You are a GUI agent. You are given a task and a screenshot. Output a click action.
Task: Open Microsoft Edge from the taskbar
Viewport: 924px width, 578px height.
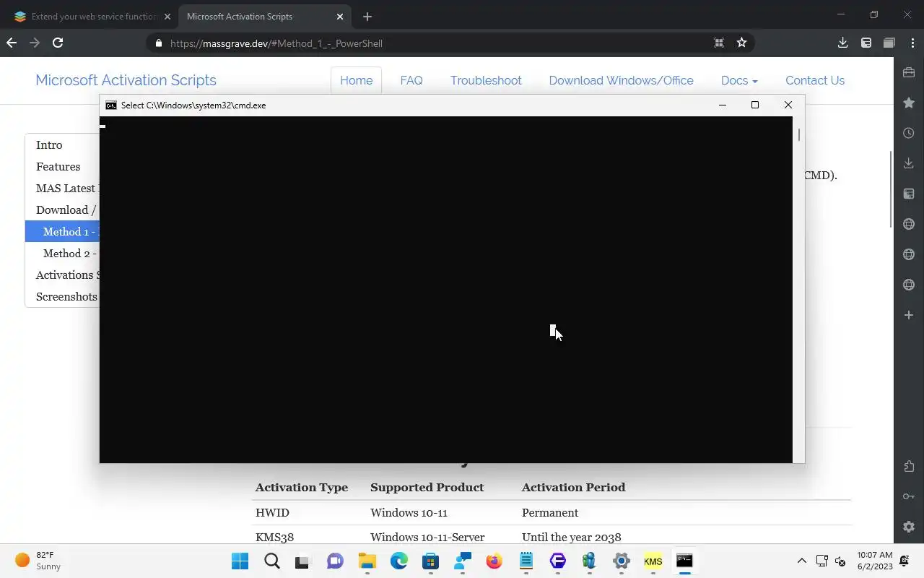coord(399,561)
